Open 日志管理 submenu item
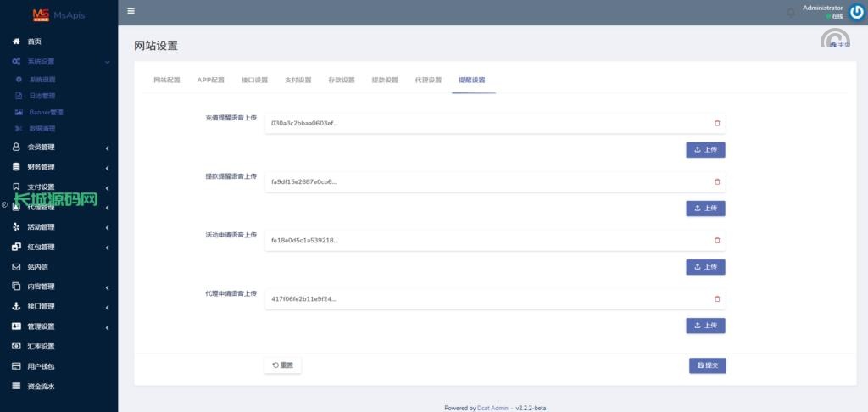 point(42,96)
